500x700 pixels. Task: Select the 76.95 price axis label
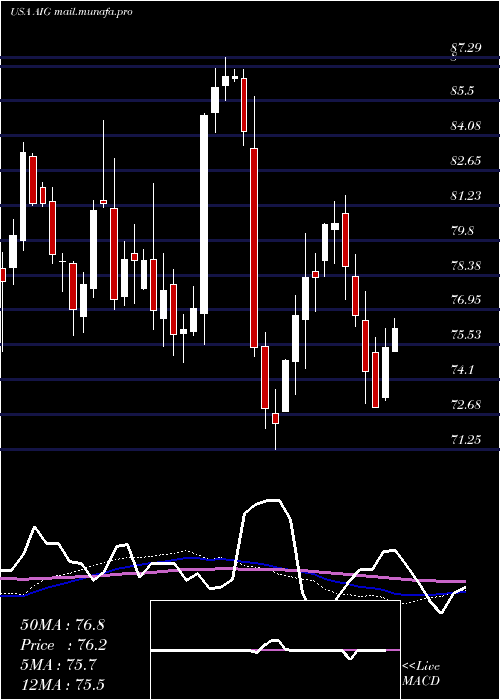(467, 300)
